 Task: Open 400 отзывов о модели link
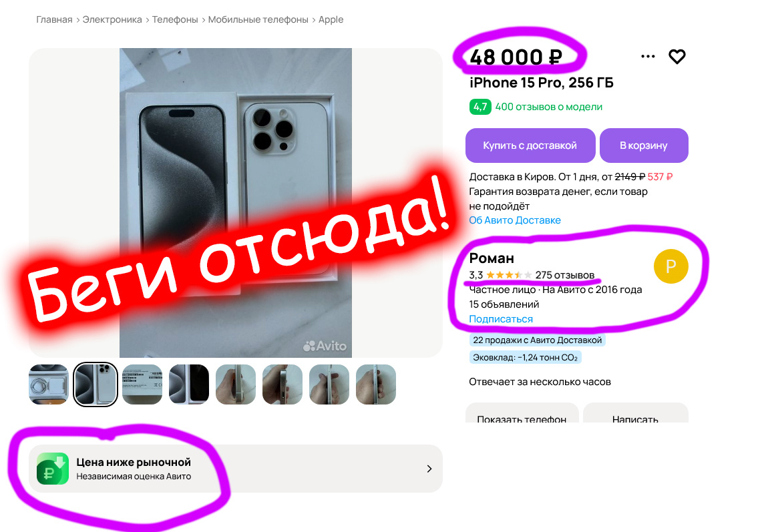[x=549, y=107]
